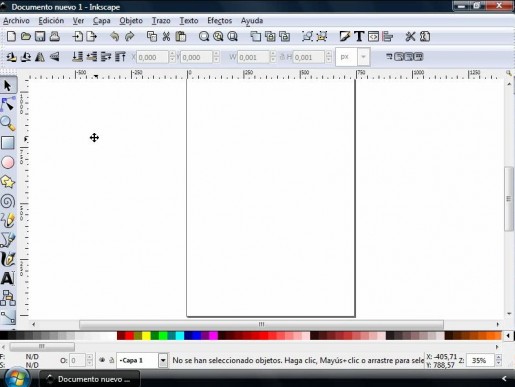Print the document using the printer icon
515x387 pixels.
coord(55,36)
